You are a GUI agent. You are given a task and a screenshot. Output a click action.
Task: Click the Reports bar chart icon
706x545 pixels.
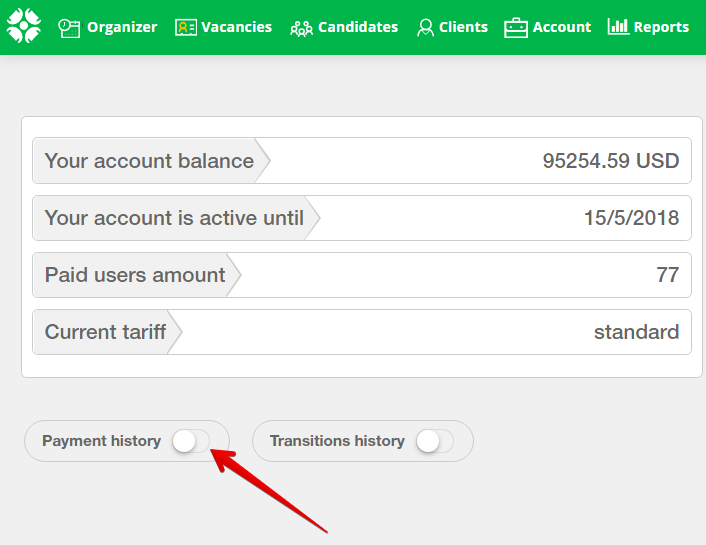click(618, 27)
